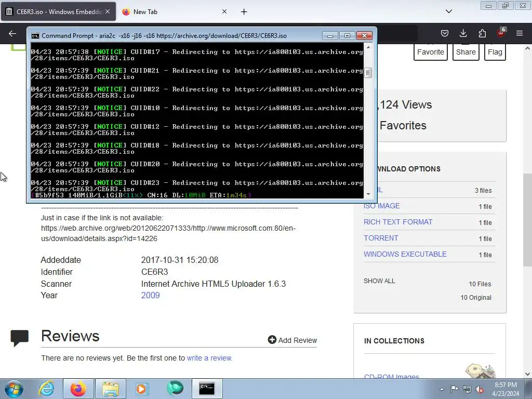Click Addeddate value 2017-10-31 15:20:08
Image resolution: width=532 pixels, height=399 pixels.
(x=179, y=260)
